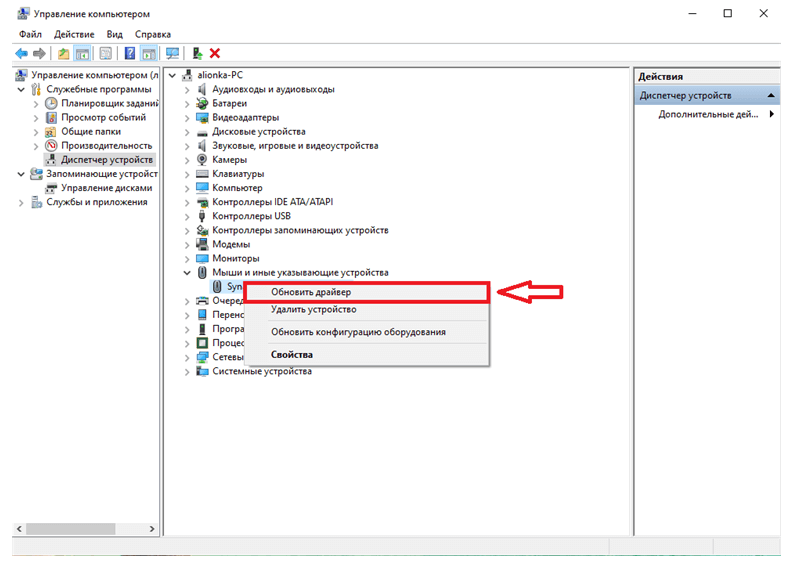The height and width of the screenshot is (563, 808).
Task: Click the camera icon beside Камеры
Action: 202,160
